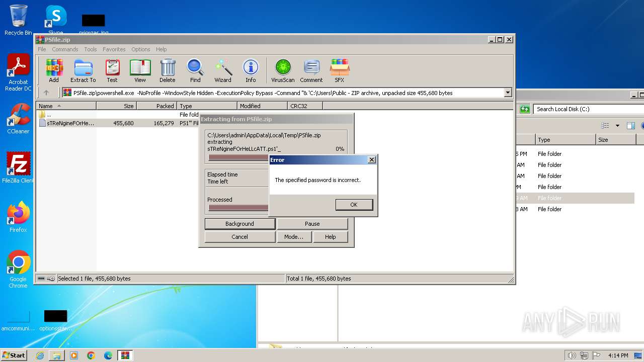Viewport: 644px width, 362px height.
Task: Open the Tools menu
Action: click(91, 49)
